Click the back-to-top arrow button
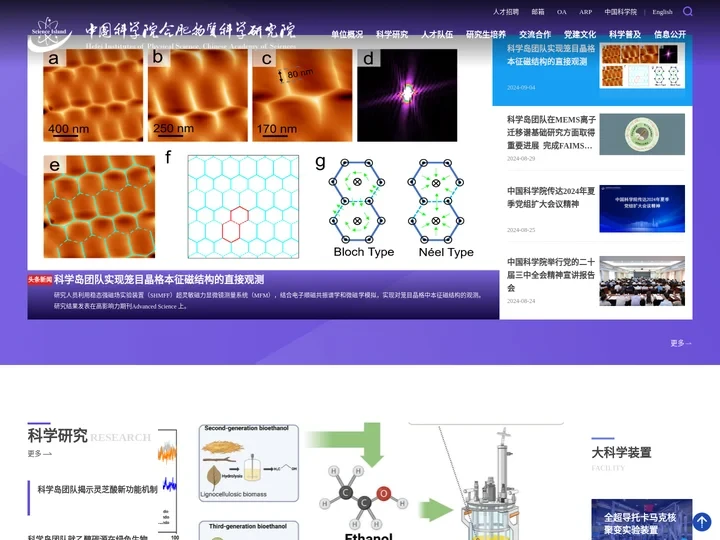Screen dimensions: 720x540 [x=702, y=522]
